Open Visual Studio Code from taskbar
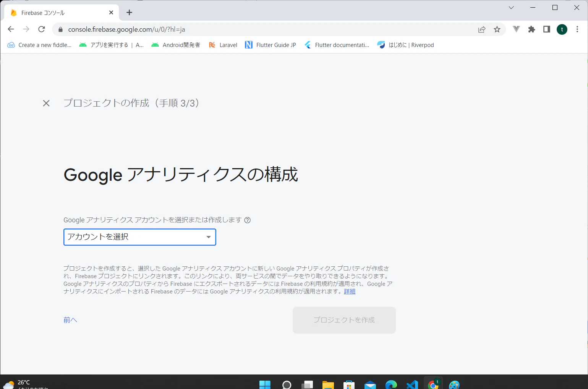 pyautogui.click(x=412, y=384)
